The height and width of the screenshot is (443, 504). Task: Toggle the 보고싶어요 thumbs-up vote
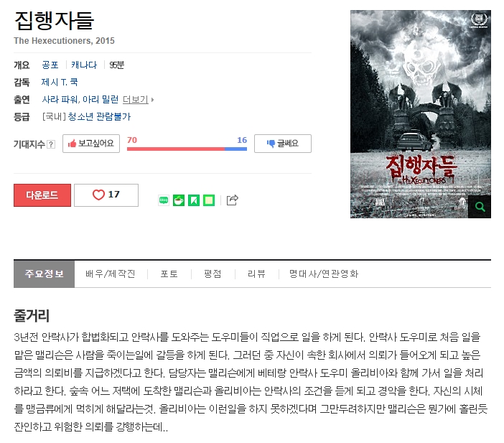point(91,144)
